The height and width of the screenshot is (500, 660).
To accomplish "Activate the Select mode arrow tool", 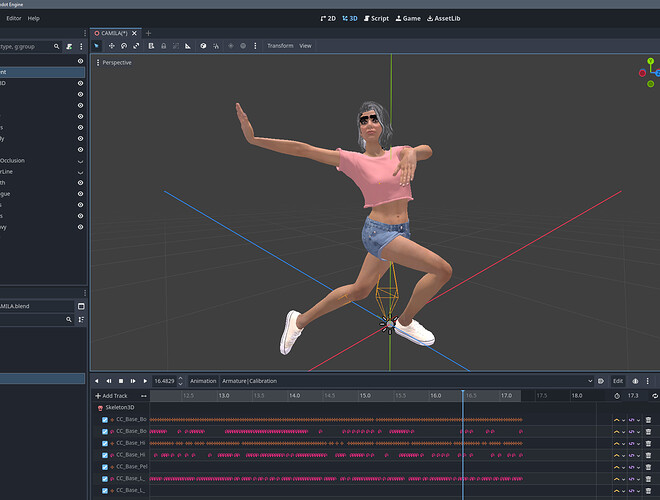I will (96, 46).
